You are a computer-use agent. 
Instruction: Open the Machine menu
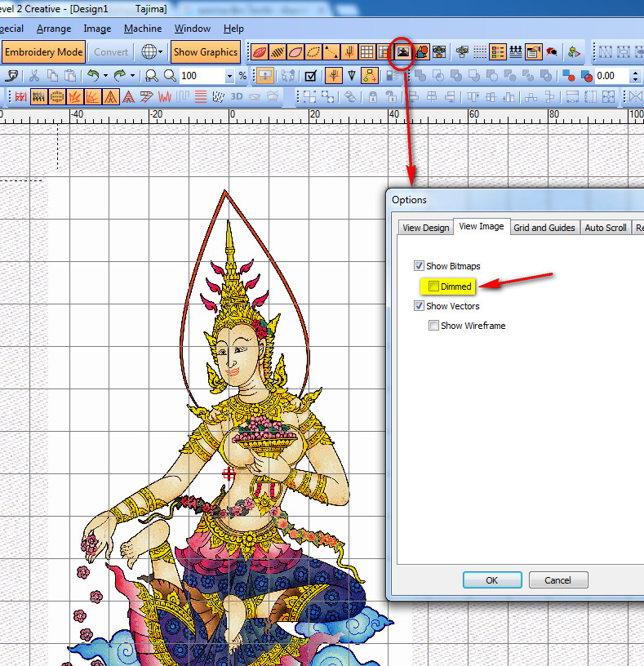tap(143, 29)
